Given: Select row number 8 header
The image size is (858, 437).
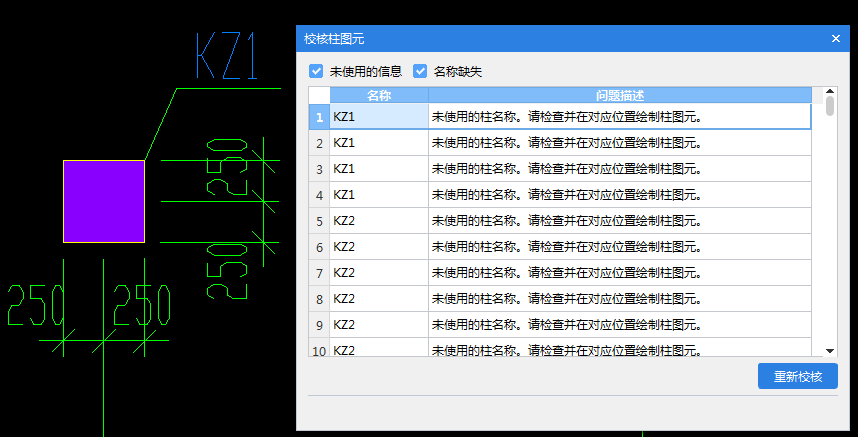Looking at the screenshot, I should tap(320, 299).
